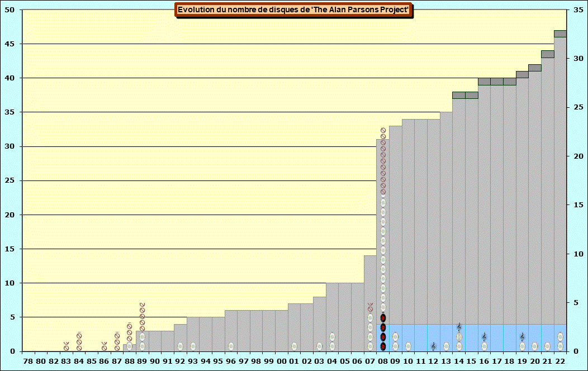Click the y-axis value '40'
The image size is (588, 371).
(10, 78)
